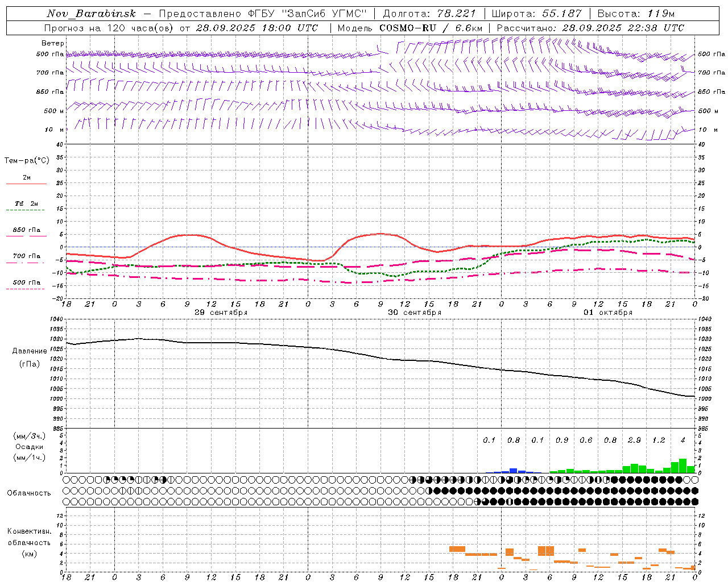Image resolution: width=728 pixels, height=582 pixels.
Task: Click the 'Облачность' cloud cover label
Action: pyautogui.click(x=29, y=493)
